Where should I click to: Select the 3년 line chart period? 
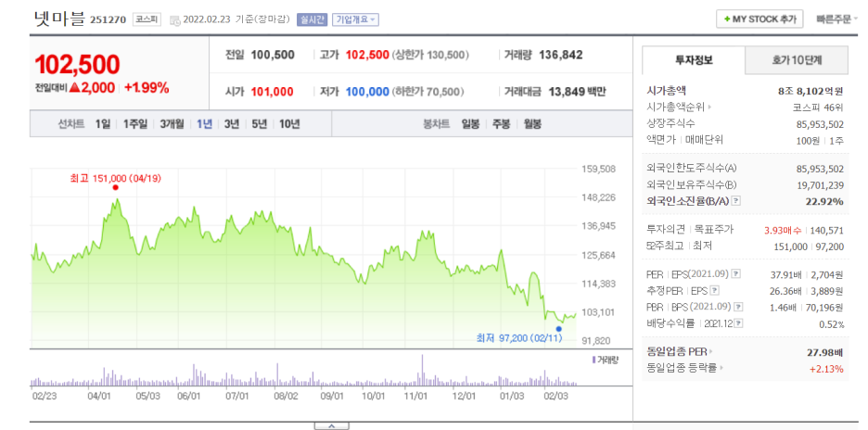[x=232, y=124]
